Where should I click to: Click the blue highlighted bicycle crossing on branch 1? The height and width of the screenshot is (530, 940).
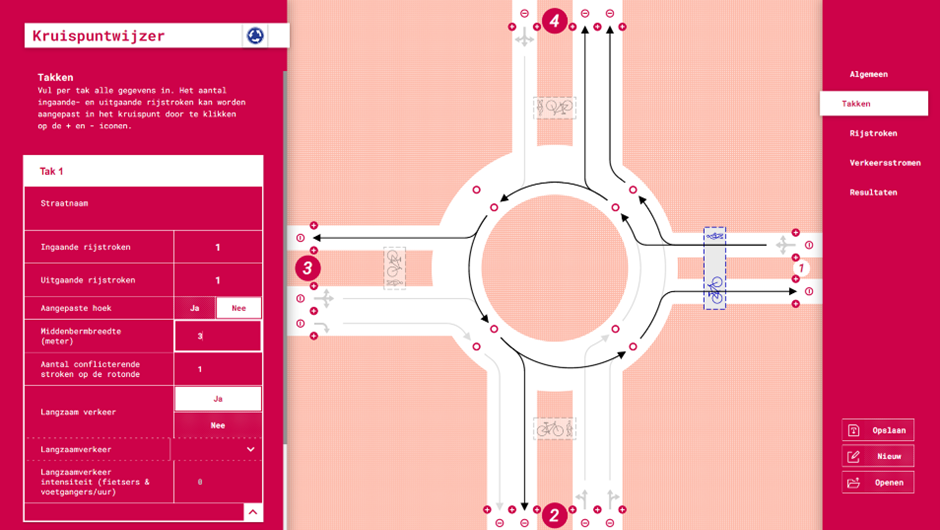(714, 268)
